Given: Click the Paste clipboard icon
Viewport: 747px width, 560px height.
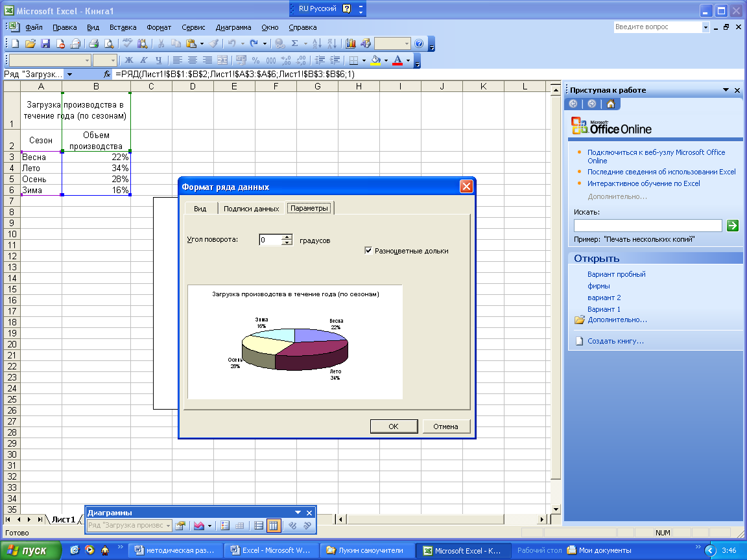Looking at the screenshot, I should point(191,44).
